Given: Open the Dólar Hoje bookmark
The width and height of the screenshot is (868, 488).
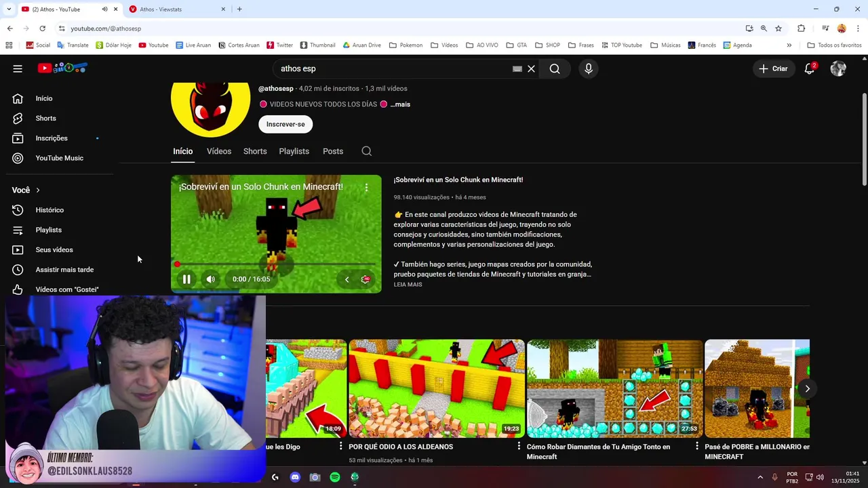Looking at the screenshot, I should pyautogui.click(x=113, y=45).
